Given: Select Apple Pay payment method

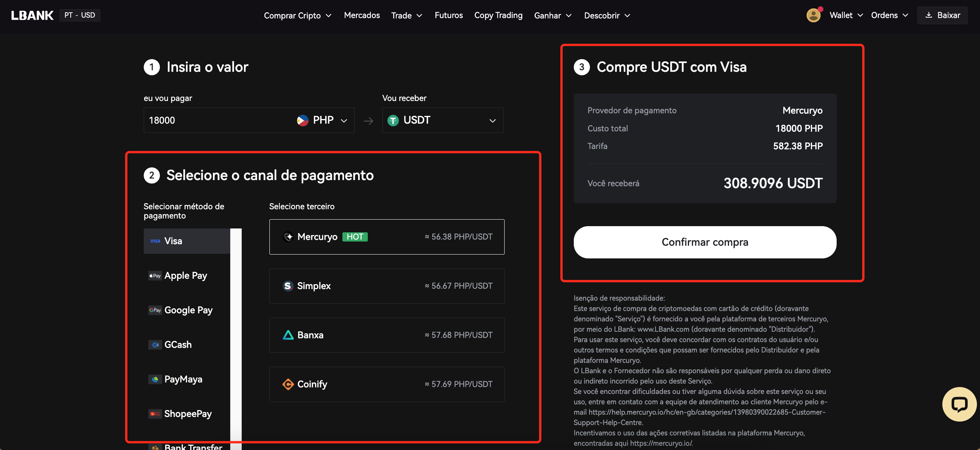Looking at the screenshot, I should [187, 276].
